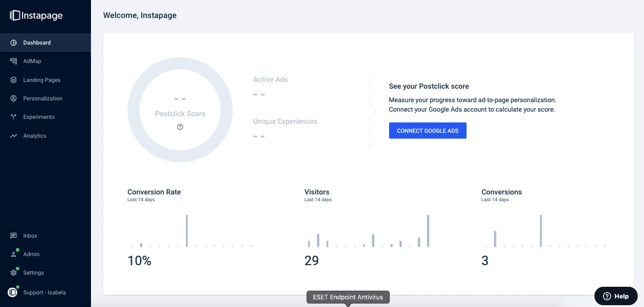Click the Welcome, Instapage title
Viewport: 644px width, 307px height.
pos(140,15)
